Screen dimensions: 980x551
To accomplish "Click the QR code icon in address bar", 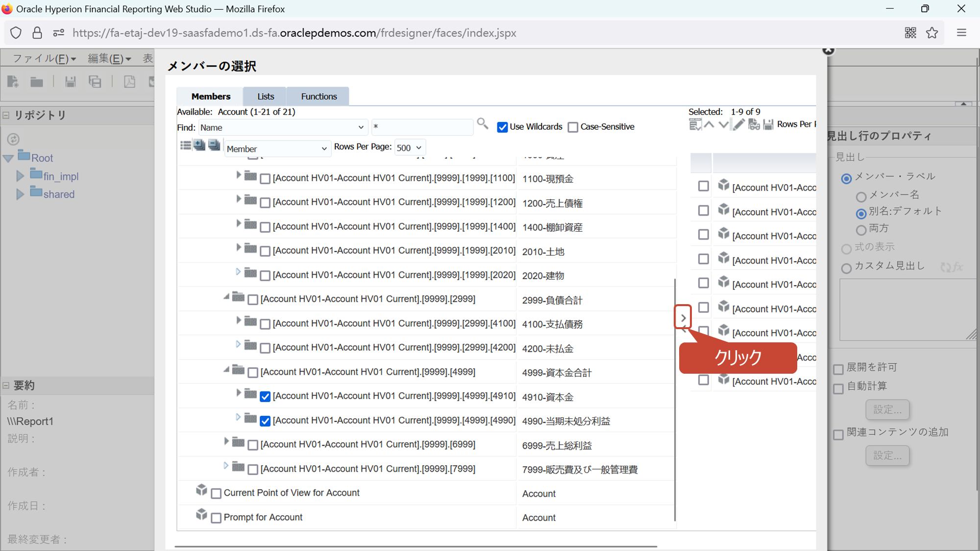I will point(910,33).
